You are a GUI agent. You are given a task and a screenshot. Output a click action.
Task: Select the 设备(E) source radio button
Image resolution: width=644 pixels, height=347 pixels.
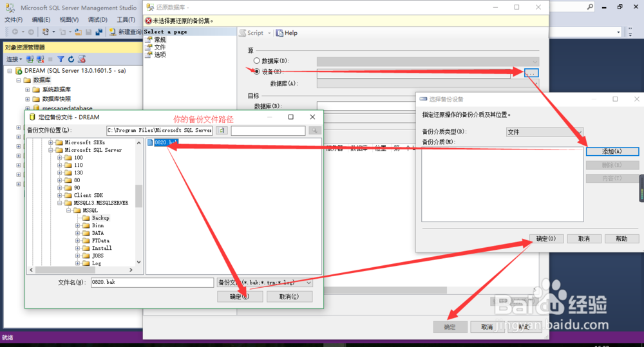(x=257, y=71)
